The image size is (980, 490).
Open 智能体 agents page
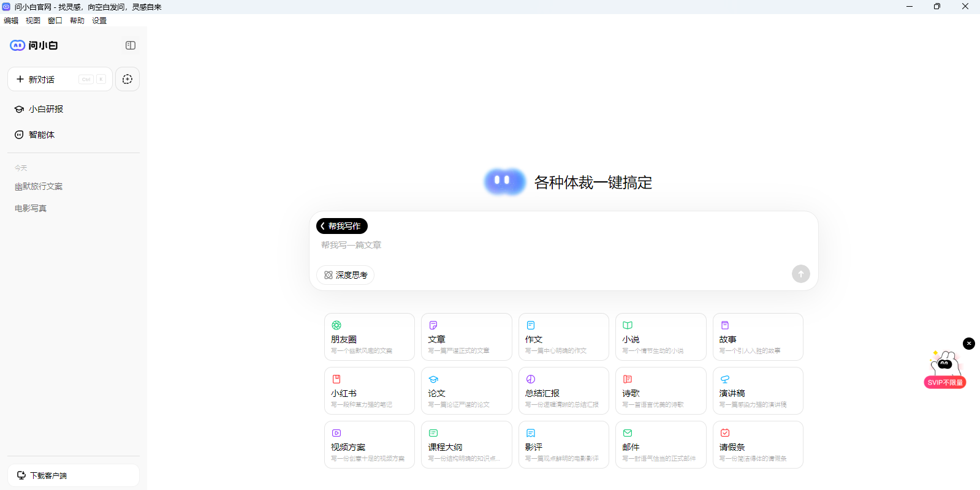[42, 135]
